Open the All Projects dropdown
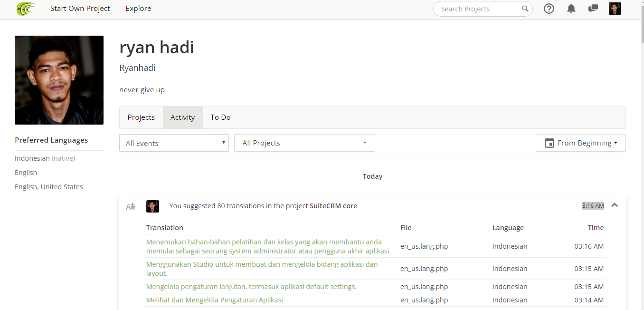The image size is (644, 310). tap(304, 143)
